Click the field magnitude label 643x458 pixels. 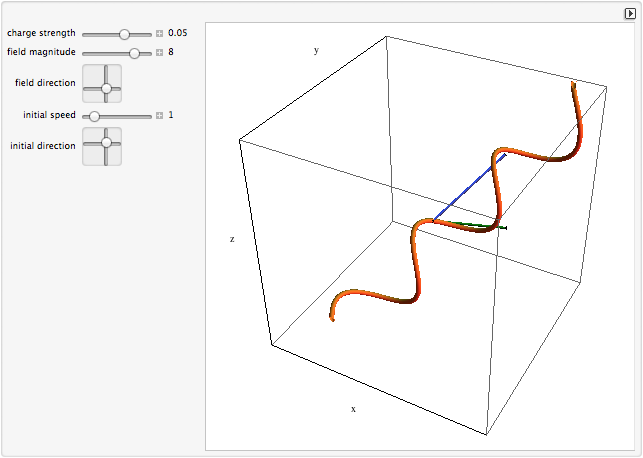click(x=41, y=52)
